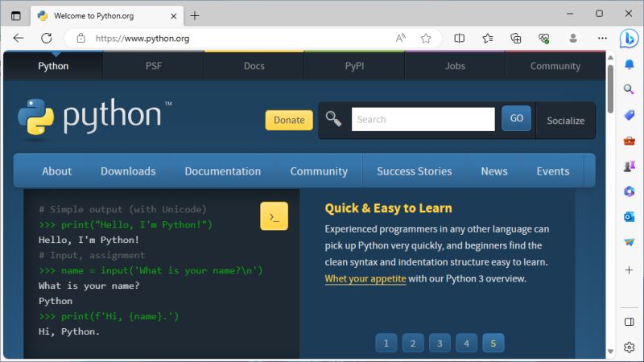Open split screen view

point(459,39)
